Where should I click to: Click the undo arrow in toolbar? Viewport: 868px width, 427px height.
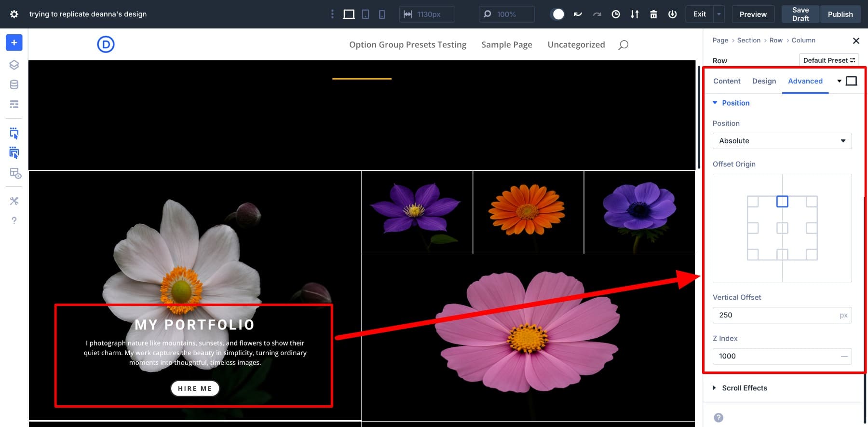point(578,14)
